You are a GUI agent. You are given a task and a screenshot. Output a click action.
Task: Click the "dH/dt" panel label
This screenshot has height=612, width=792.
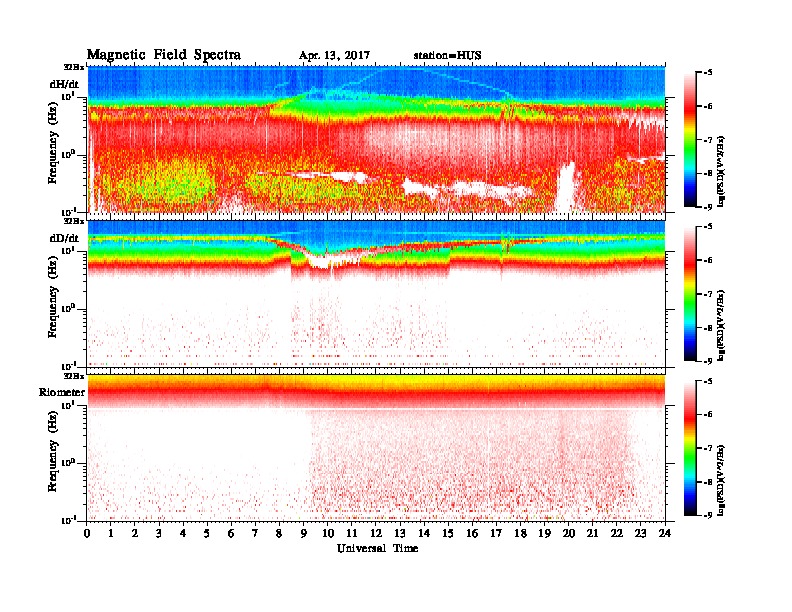click(x=64, y=84)
